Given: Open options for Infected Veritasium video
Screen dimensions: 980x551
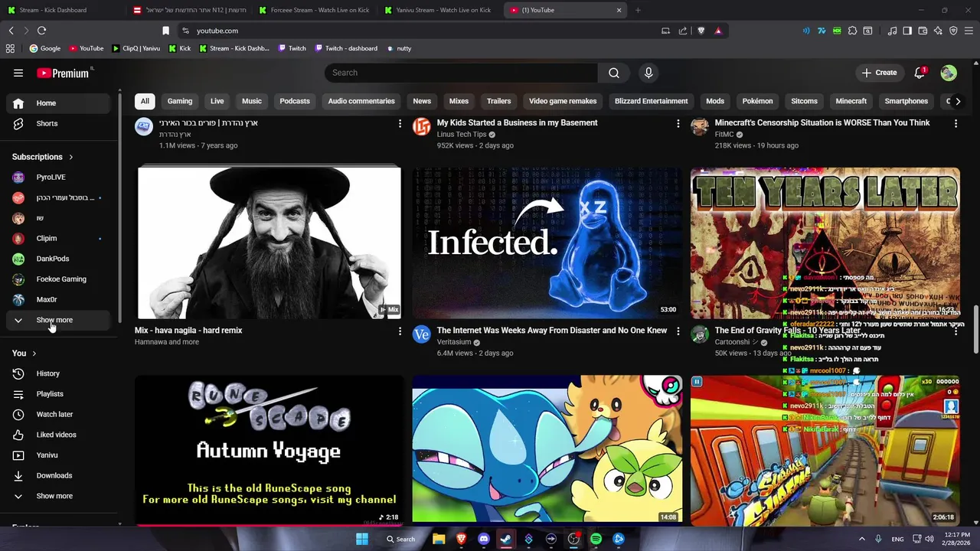Looking at the screenshot, I should click(678, 331).
